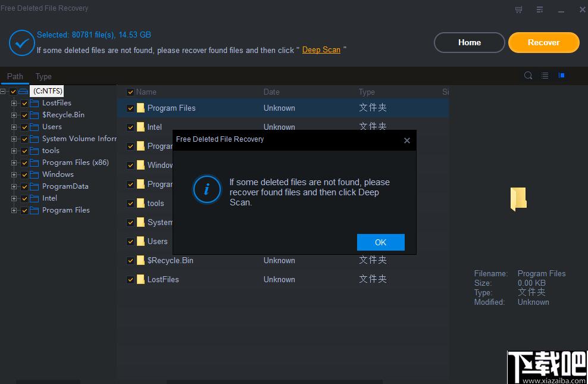The height and width of the screenshot is (384, 588).
Task: Click folder icon of $Recycle.Bin list row
Action: click(x=140, y=260)
